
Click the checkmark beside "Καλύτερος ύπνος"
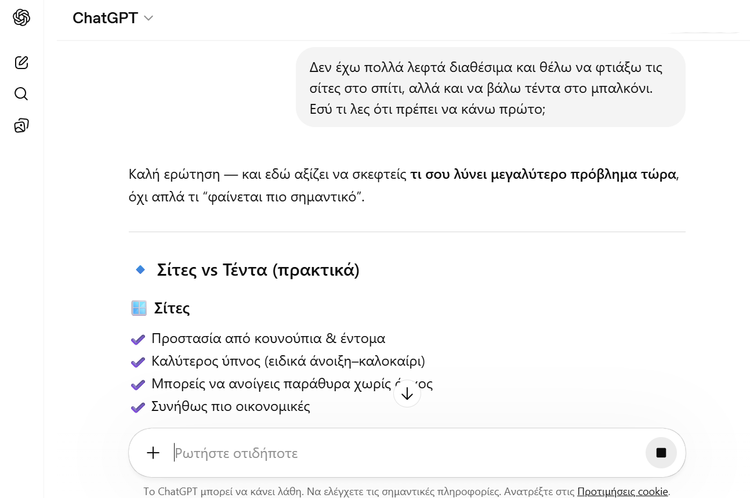138,361
